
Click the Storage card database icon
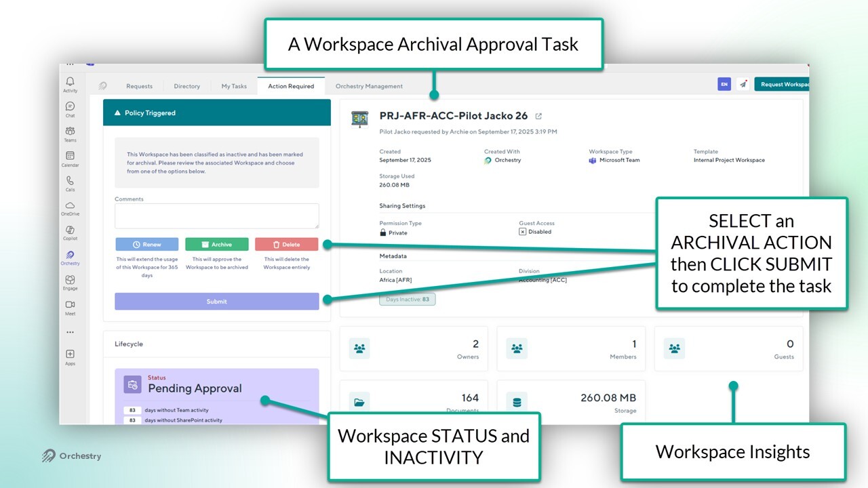[x=517, y=402]
